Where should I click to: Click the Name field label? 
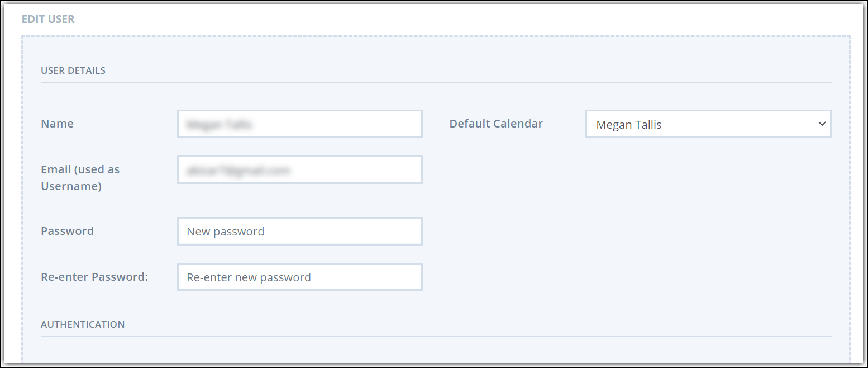coord(57,124)
